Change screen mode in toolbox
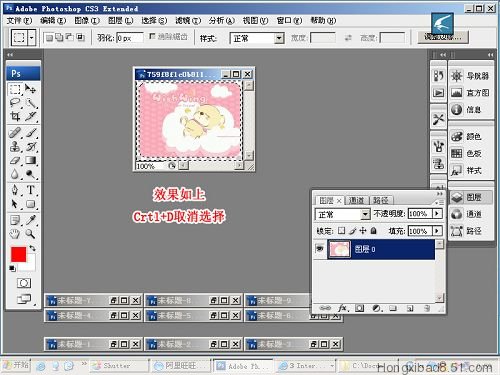This screenshot has width=500, height=375. pos(24,299)
